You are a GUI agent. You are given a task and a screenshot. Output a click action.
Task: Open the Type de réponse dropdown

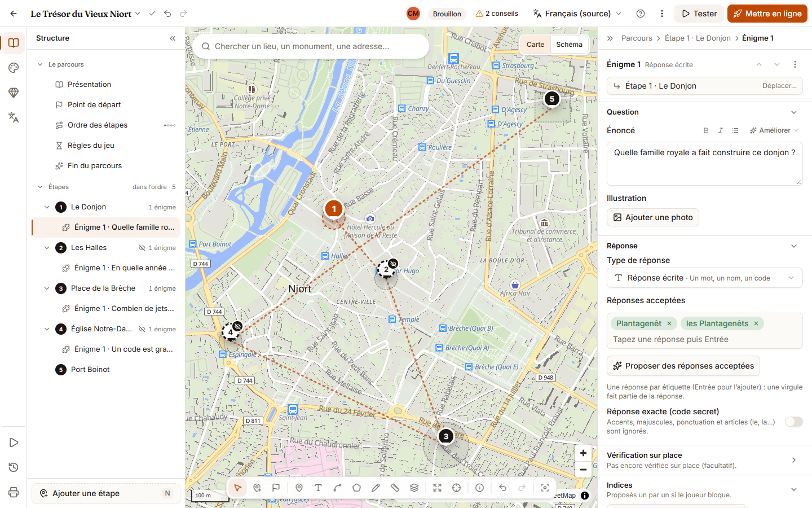click(x=705, y=278)
